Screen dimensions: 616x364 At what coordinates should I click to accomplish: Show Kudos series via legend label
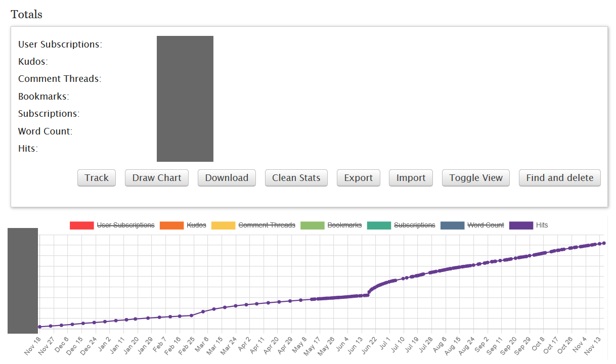point(196,225)
